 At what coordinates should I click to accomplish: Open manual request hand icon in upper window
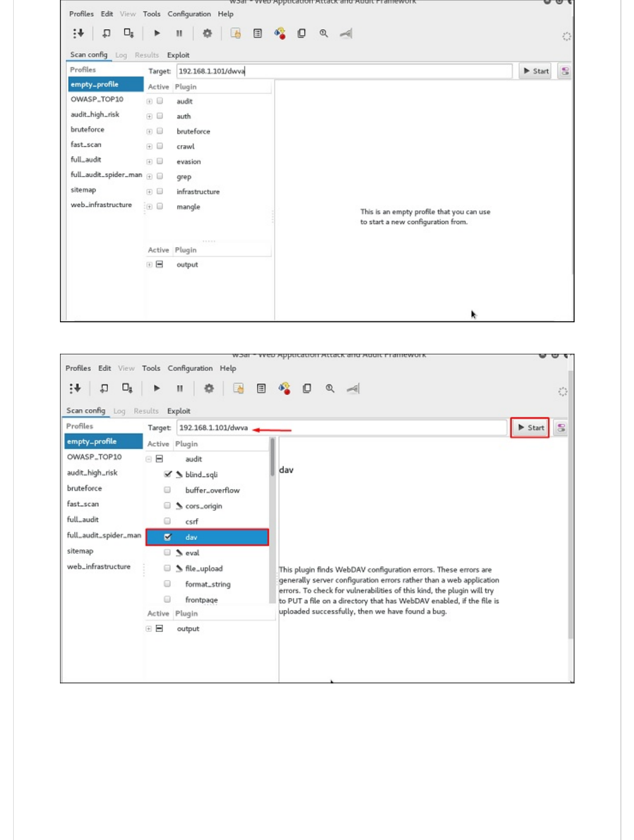click(x=235, y=33)
